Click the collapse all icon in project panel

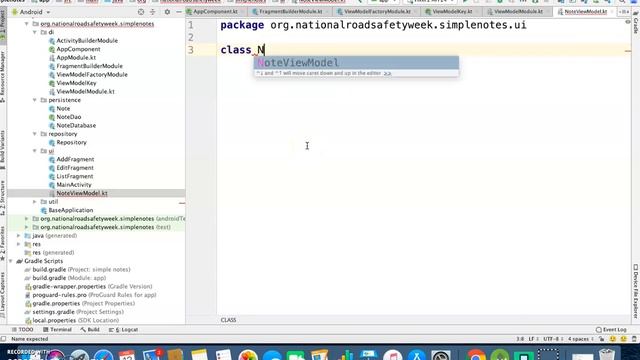tap(153, 12)
